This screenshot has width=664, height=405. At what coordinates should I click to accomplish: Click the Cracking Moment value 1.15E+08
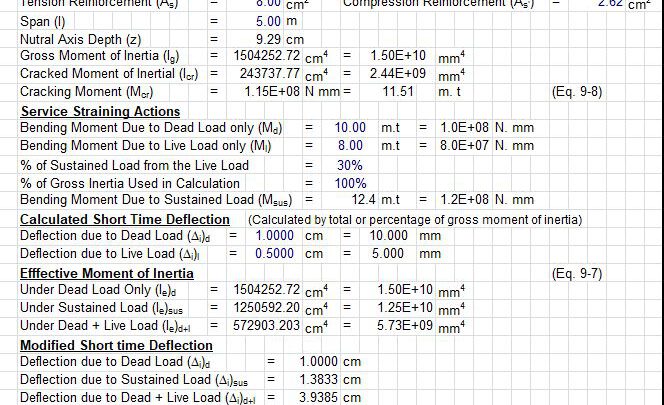272,92
